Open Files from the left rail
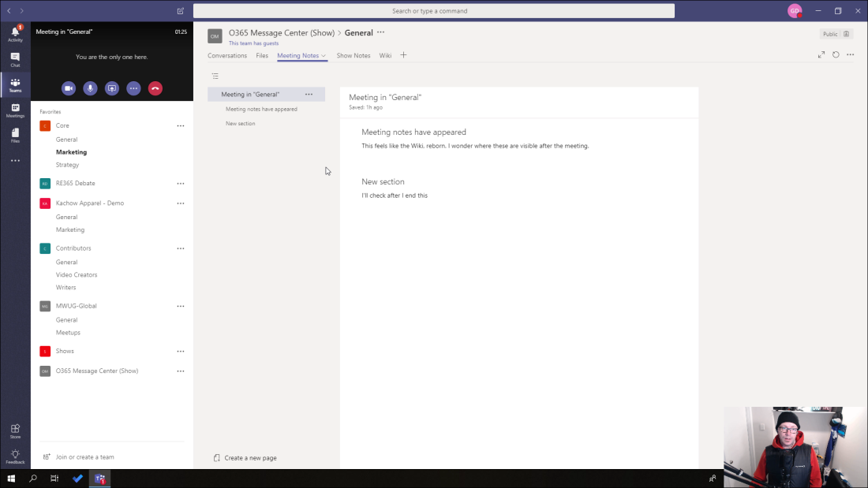This screenshot has height=488, width=868. [x=15, y=136]
